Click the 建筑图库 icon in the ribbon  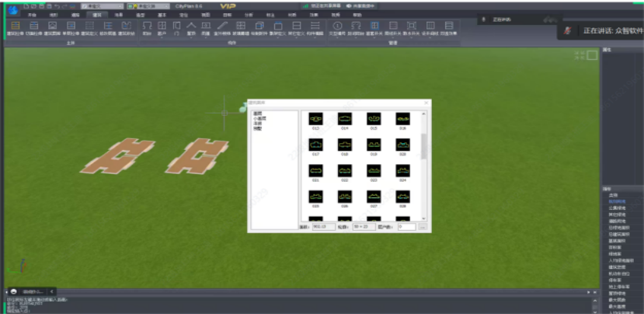(x=50, y=26)
